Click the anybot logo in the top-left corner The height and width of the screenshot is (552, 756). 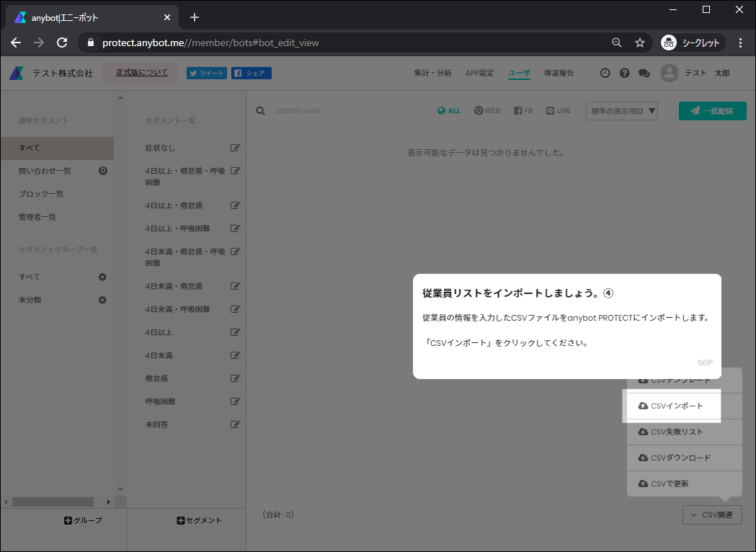pos(15,72)
